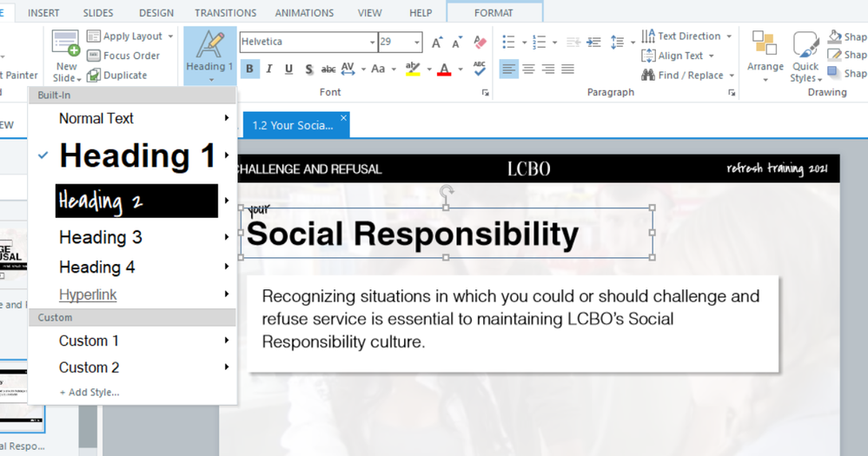
Task: Click the Focus Order button
Action: [x=123, y=56]
